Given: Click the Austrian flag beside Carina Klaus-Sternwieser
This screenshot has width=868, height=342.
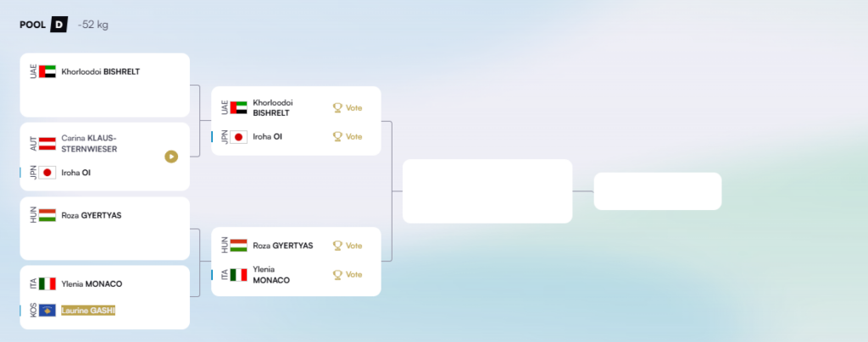Looking at the screenshot, I should point(47,144).
